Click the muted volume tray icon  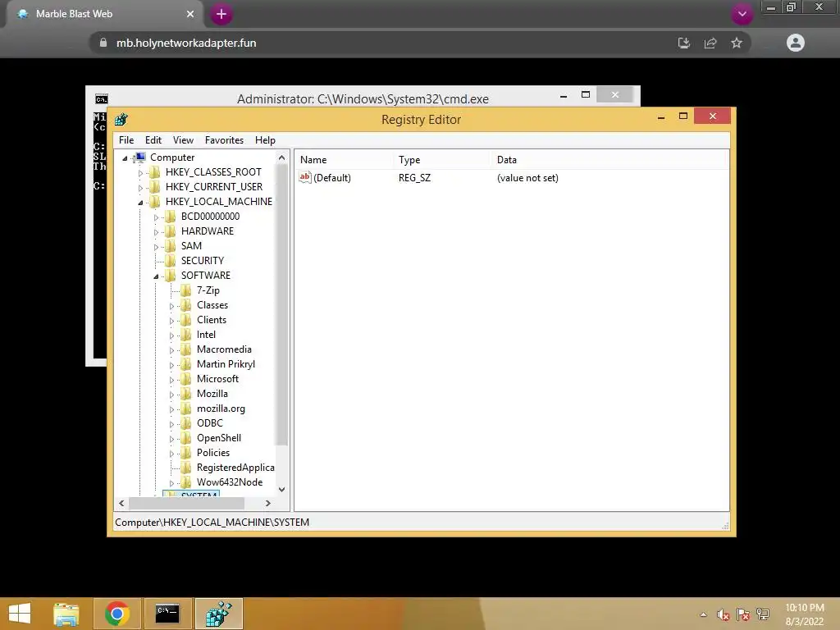click(724, 615)
